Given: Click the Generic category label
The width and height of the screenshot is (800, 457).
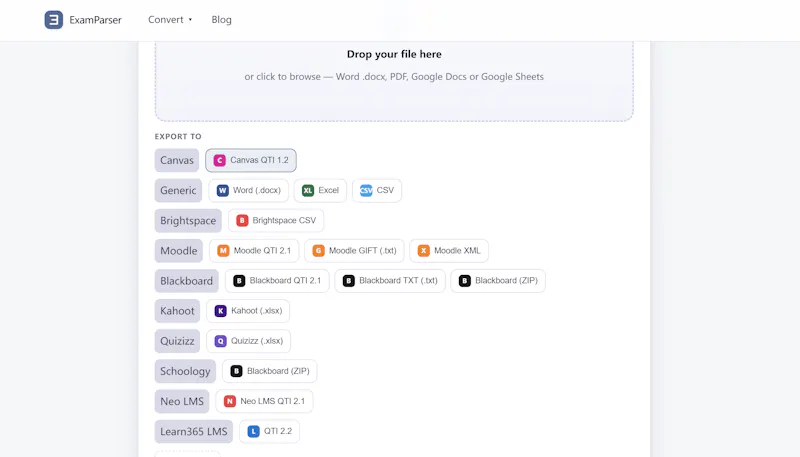Looking at the screenshot, I should [178, 190].
